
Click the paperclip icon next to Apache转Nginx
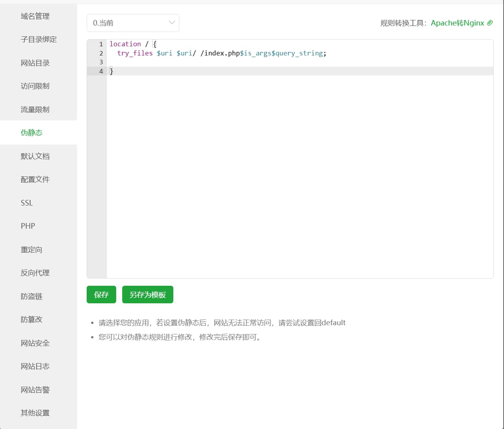490,23
